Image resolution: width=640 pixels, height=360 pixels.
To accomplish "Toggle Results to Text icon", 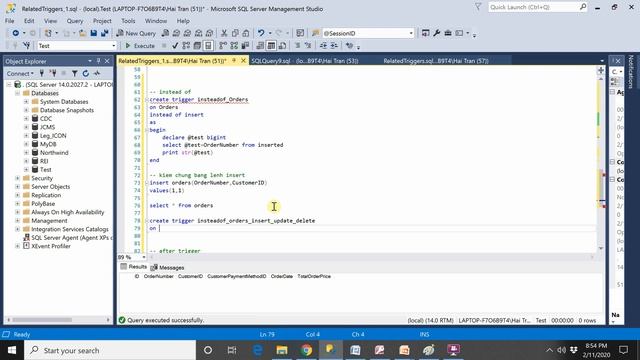I will (260, 46).
